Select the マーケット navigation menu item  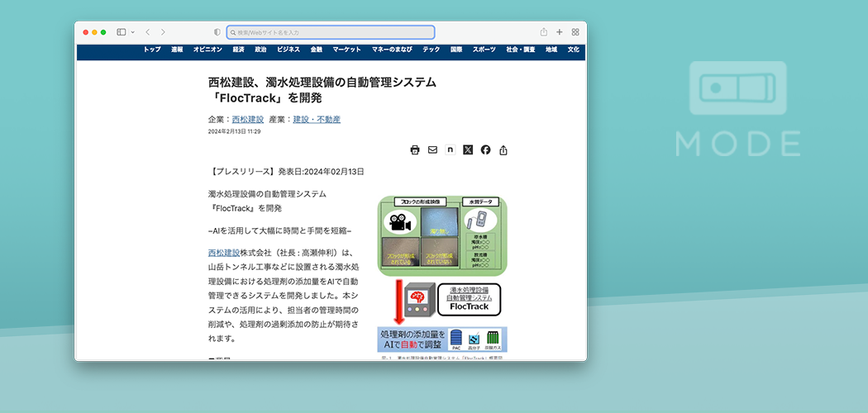347,50
